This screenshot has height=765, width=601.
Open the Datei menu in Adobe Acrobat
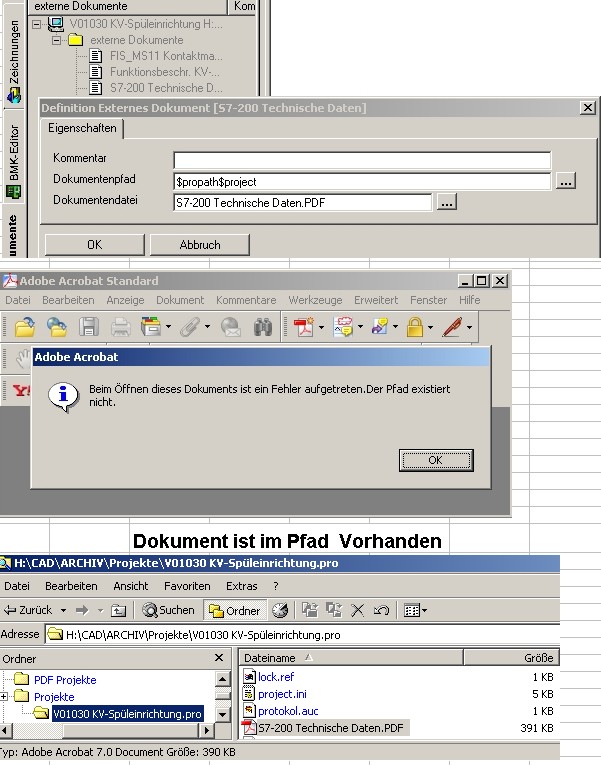(18, 300)
